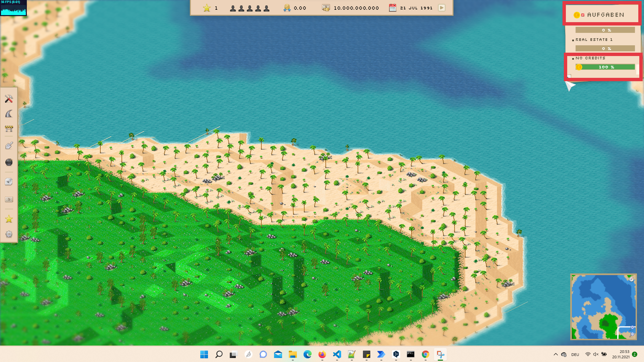Open the build tools (hammer and wrench)
This screenshot has height=362, width=644.
[x=9, y=99]
